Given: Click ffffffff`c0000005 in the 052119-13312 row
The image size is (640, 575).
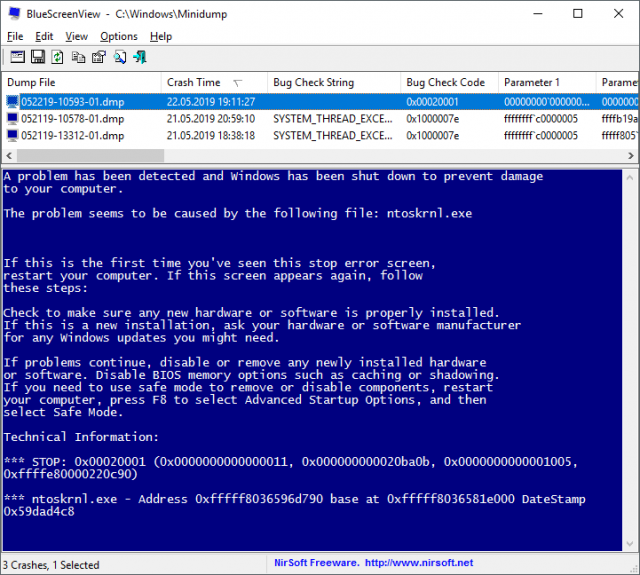Looking at the screenshot, I should (541, 135).
